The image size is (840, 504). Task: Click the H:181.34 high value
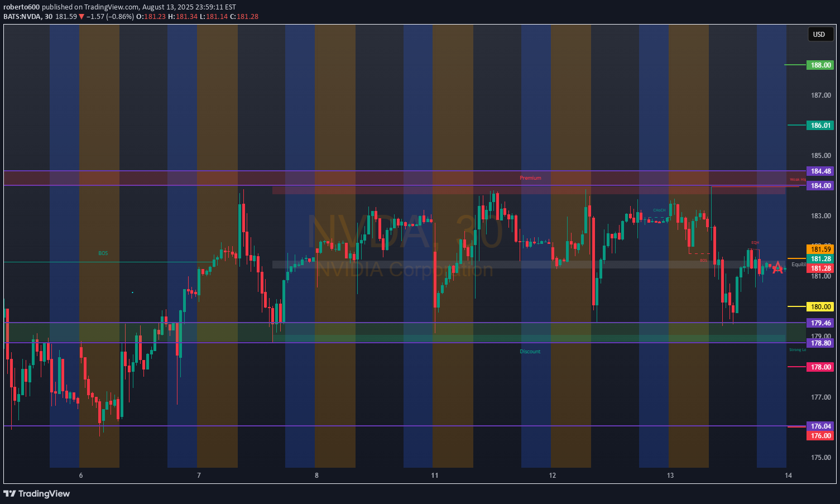(x=183, y=17)
